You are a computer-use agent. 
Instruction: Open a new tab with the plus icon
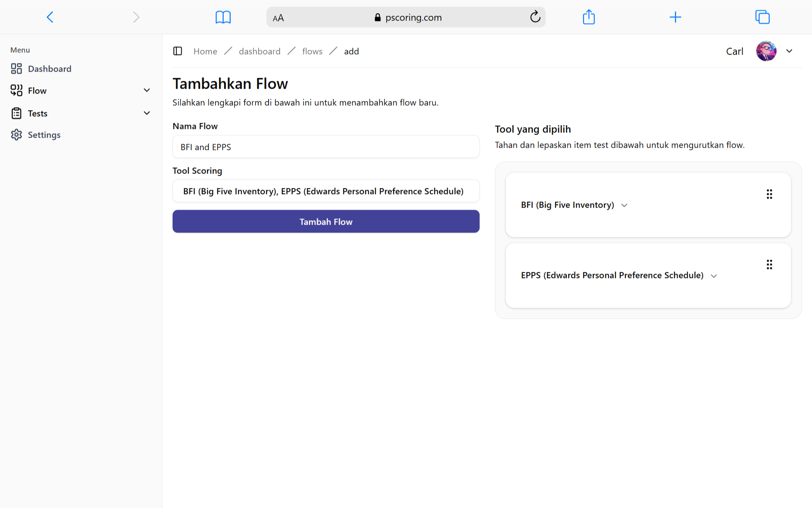[675, 17]
